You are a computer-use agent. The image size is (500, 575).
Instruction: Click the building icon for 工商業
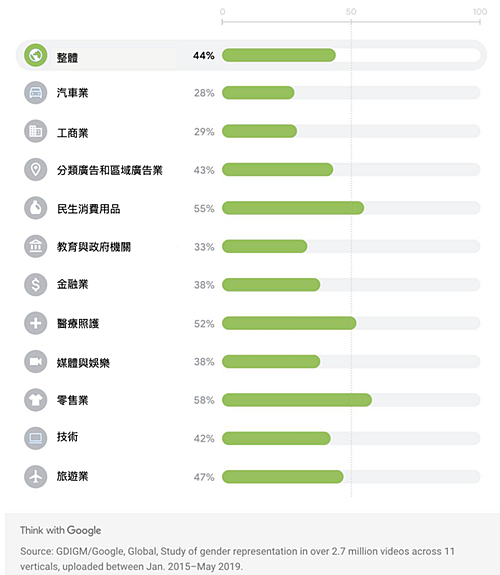36,131
